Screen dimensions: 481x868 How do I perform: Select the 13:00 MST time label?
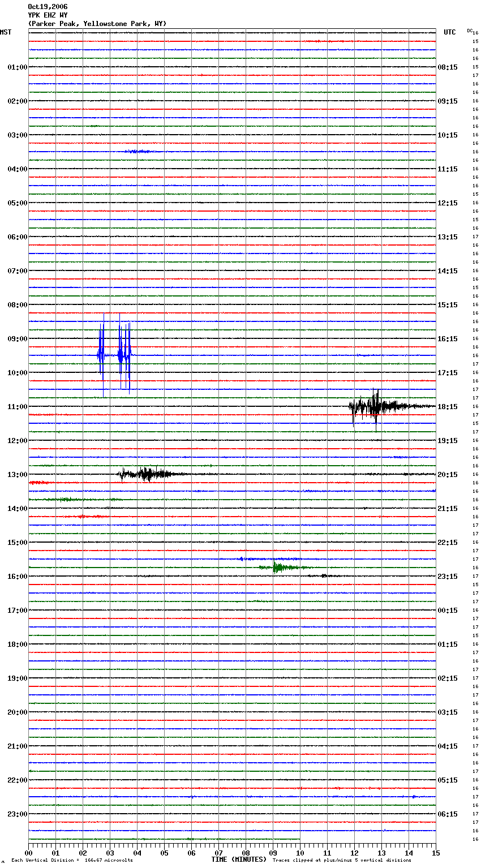[18, 475]
